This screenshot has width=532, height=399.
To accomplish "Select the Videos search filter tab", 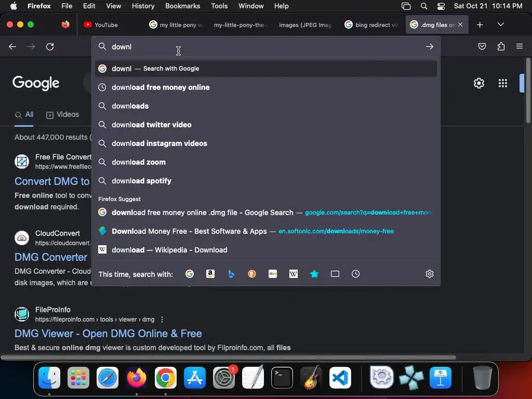I will pyautogui.click(x=63, y=115).
